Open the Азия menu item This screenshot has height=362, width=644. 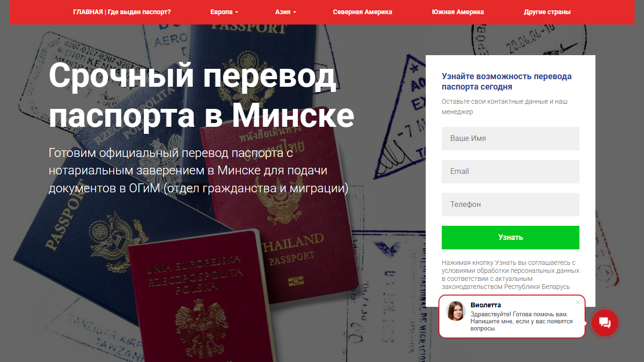coord(286,12)
